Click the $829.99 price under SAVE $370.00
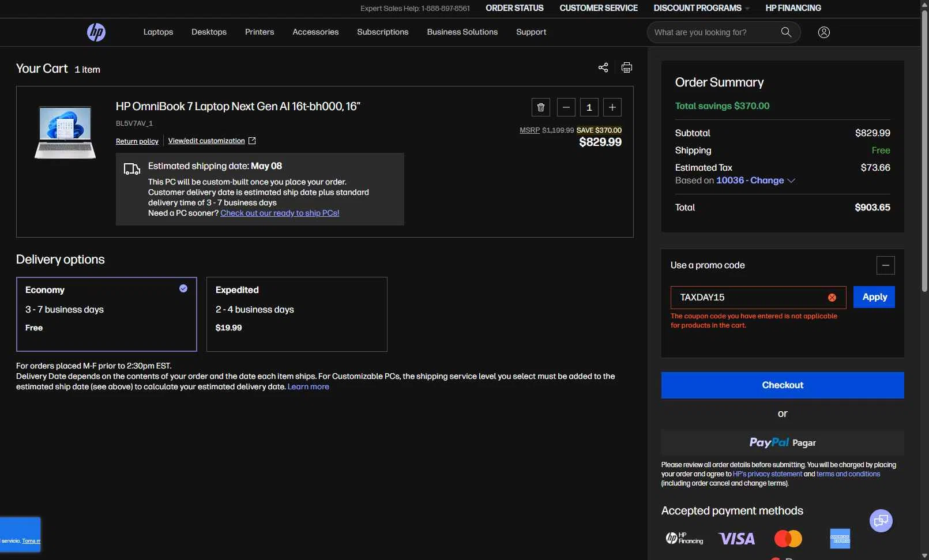The image size is (929, 560). [x=600, y=142]
